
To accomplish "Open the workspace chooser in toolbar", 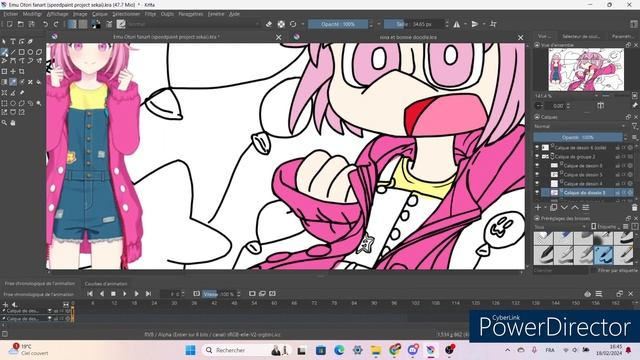I will pos(634,24).
